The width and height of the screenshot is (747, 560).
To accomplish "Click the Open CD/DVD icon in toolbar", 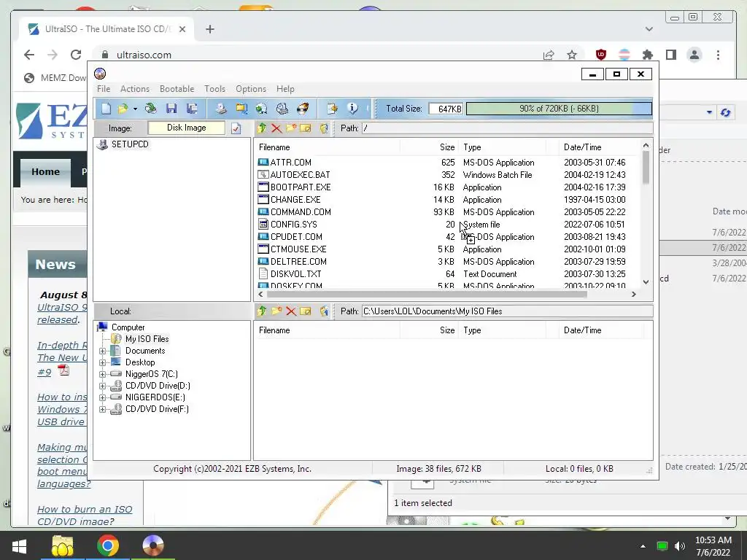I will (x=151, y=109).
